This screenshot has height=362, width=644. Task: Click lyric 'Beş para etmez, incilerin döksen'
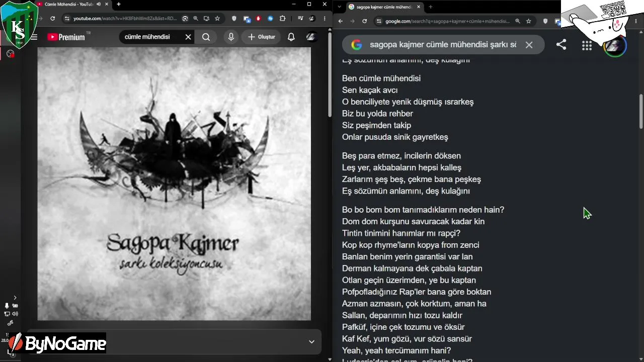pyautogui.click(x=401, y=156)
